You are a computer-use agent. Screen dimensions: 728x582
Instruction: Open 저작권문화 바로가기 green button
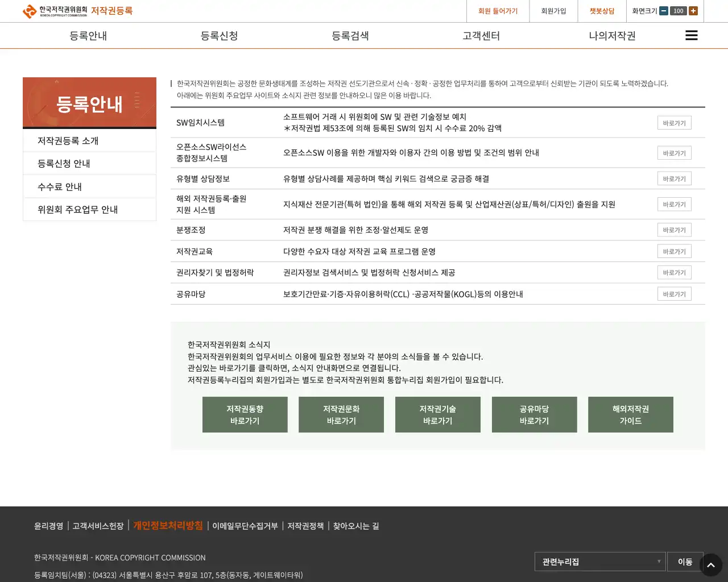[341, 415]
